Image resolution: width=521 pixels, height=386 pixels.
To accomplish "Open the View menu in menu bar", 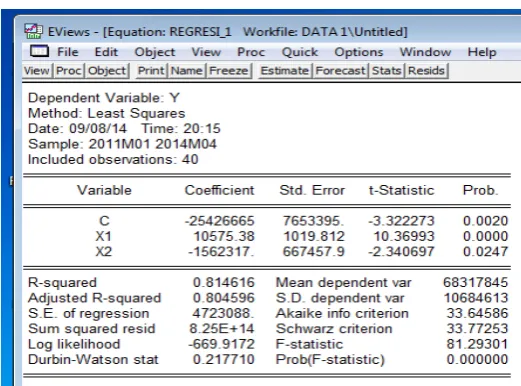I will pyautogui.click(x=206, y=52).
